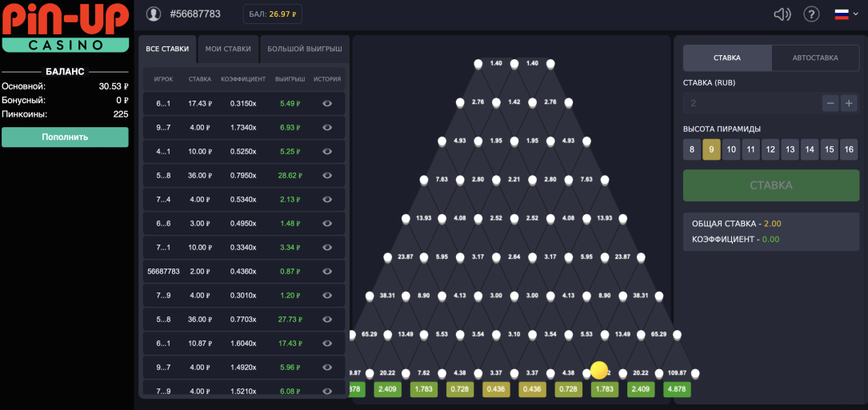Select pyramid height 16
868x410 pixels.
(849, 149)
